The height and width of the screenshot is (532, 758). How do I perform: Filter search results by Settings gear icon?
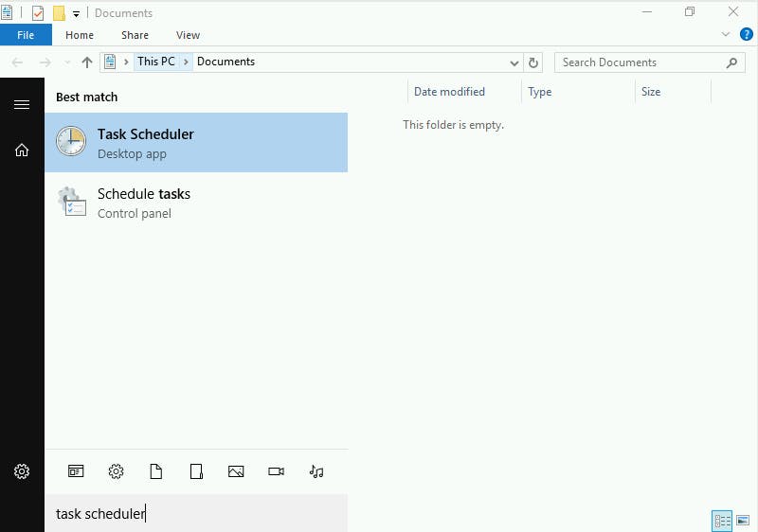tap(116, 471)
